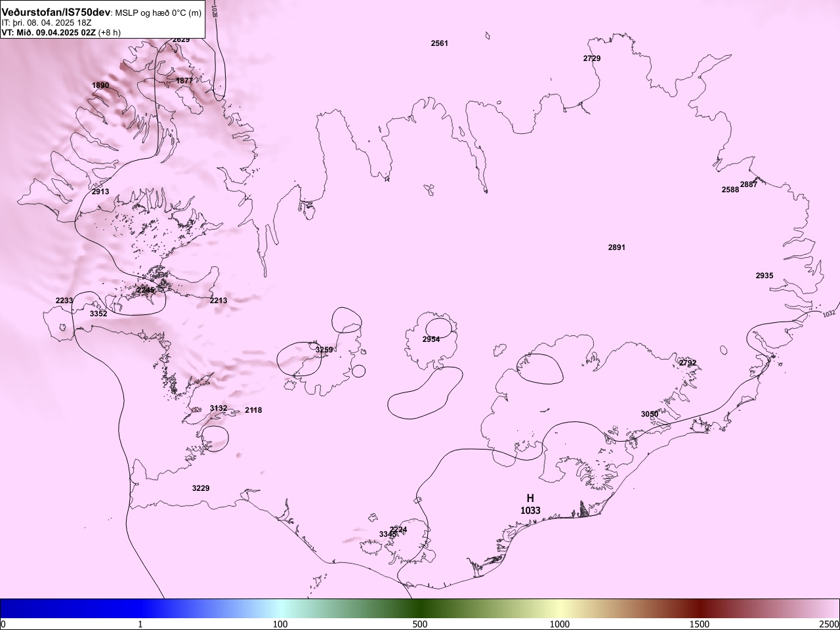The image size is (840, 630).
Task: Click the height value 3352
Action: (98, 314)
